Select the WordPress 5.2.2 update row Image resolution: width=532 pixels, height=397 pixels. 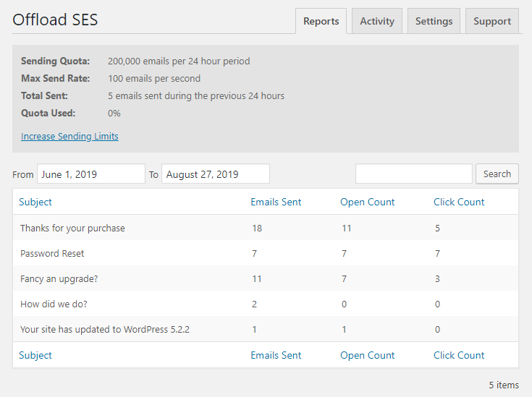pos(266,329)
